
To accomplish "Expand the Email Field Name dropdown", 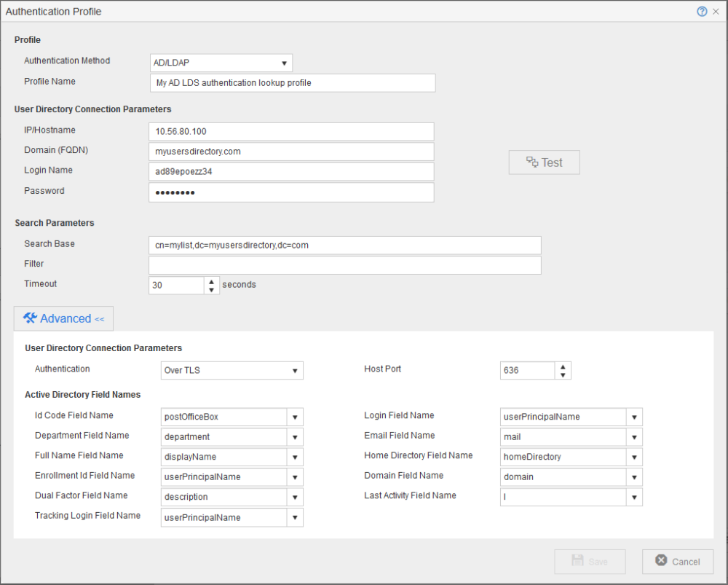I will (634, 437).
